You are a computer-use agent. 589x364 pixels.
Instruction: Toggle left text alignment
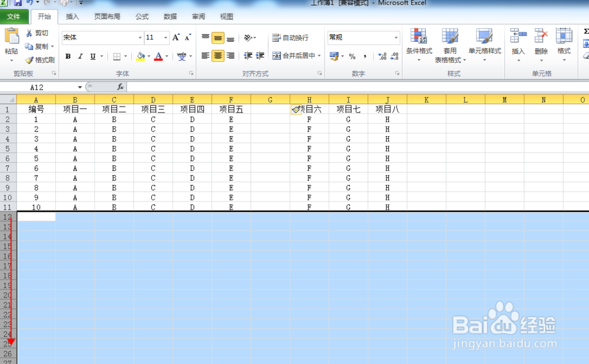[206, 56]
